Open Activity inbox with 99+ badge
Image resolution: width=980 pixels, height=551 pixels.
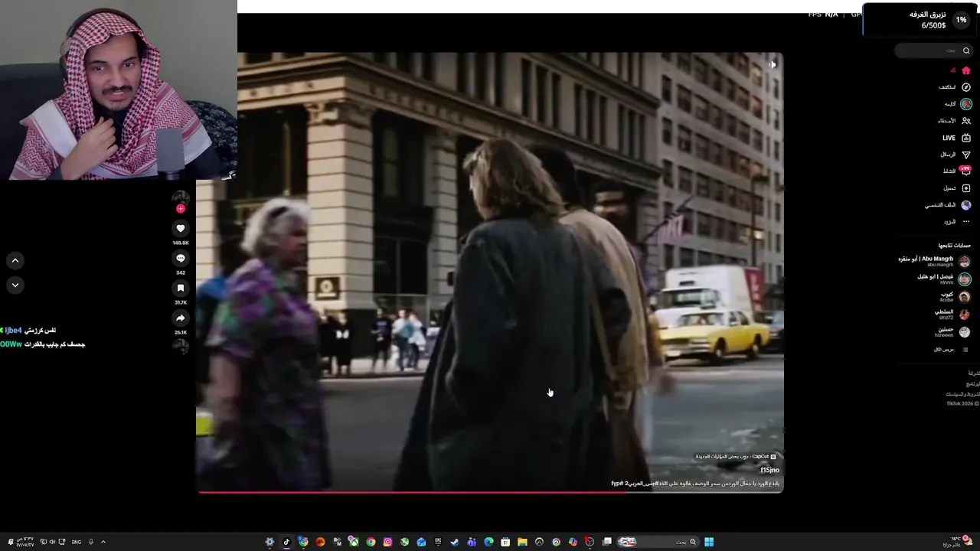click(965, 171)
